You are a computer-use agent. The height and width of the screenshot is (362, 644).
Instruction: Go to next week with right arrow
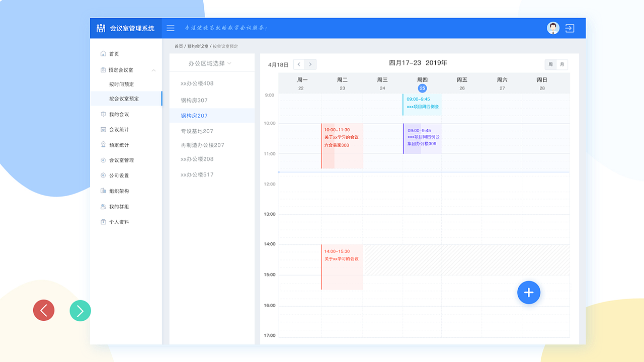[310, 64]
